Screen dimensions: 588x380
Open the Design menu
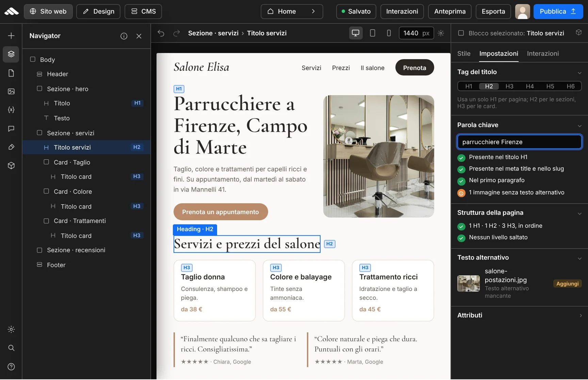(98, 11)
